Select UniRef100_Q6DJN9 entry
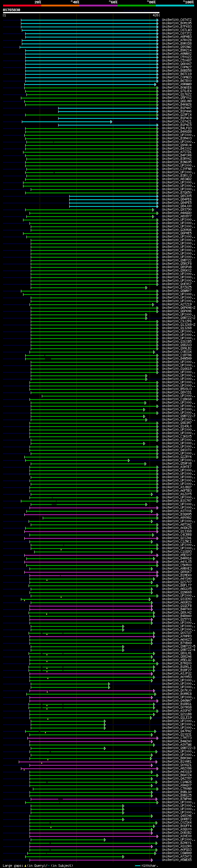Screen dimensions: 197x868 click(x=177, y=101)
